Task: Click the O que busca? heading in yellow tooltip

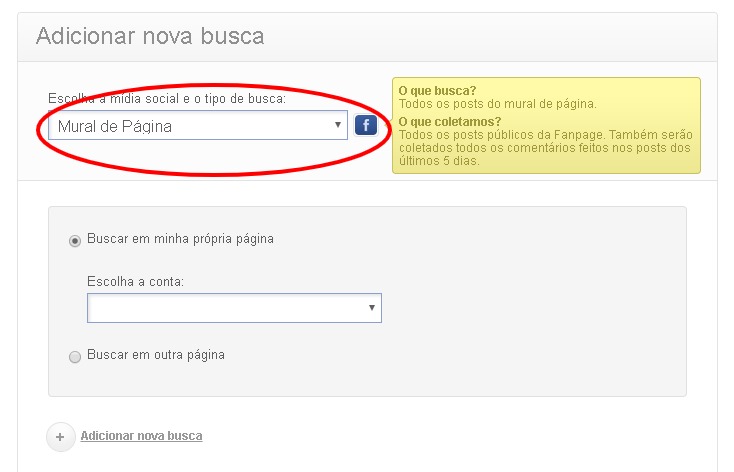Action: coord(437,90)
